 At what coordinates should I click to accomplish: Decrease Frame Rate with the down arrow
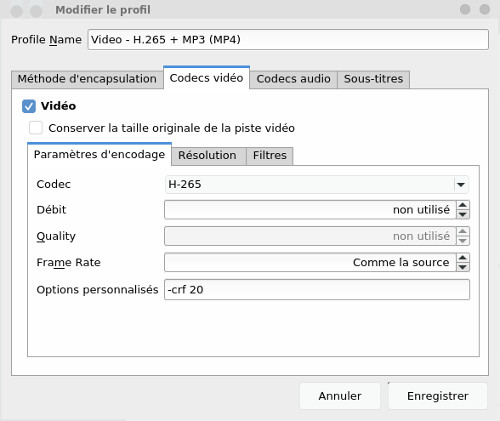463,267
